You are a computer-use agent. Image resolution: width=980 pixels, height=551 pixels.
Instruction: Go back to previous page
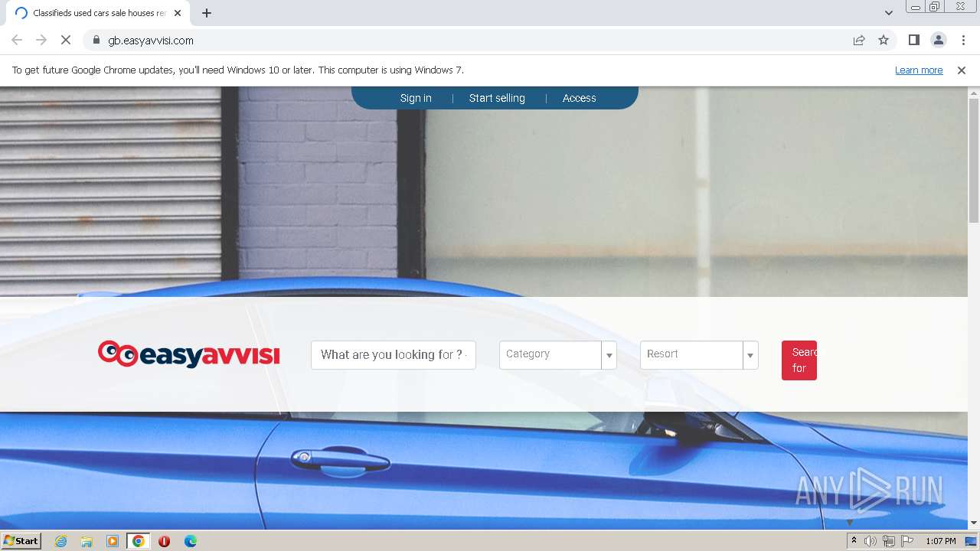(x=17, y=40)
